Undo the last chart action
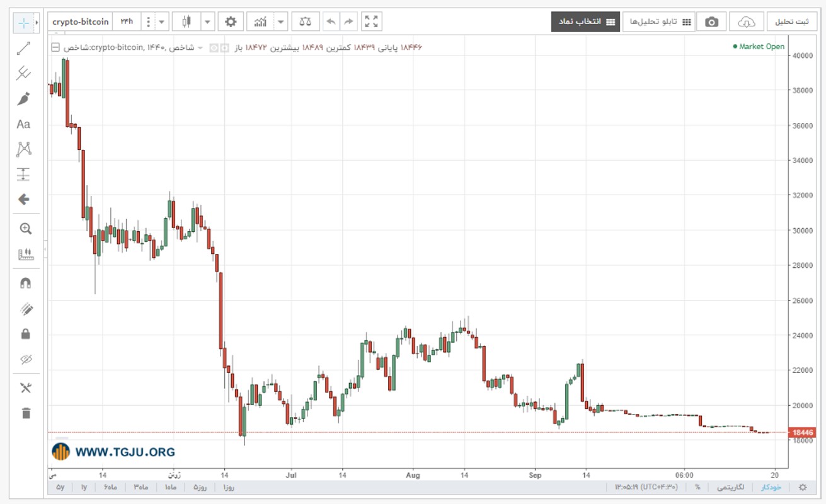Screen dimensions: 826x504 (331, 22)
